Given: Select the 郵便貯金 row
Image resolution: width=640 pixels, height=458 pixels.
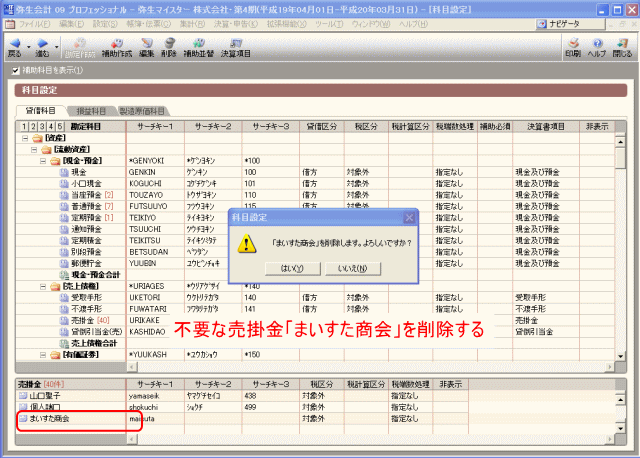Looking at the screenshot, I should [87, 263].
